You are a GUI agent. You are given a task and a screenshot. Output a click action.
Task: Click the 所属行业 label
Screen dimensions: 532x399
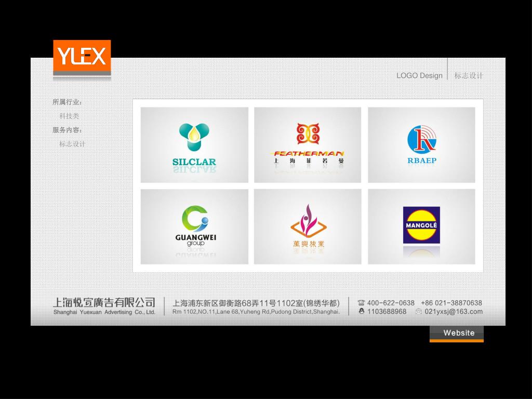pyautogui.click(x=67, y=102)
